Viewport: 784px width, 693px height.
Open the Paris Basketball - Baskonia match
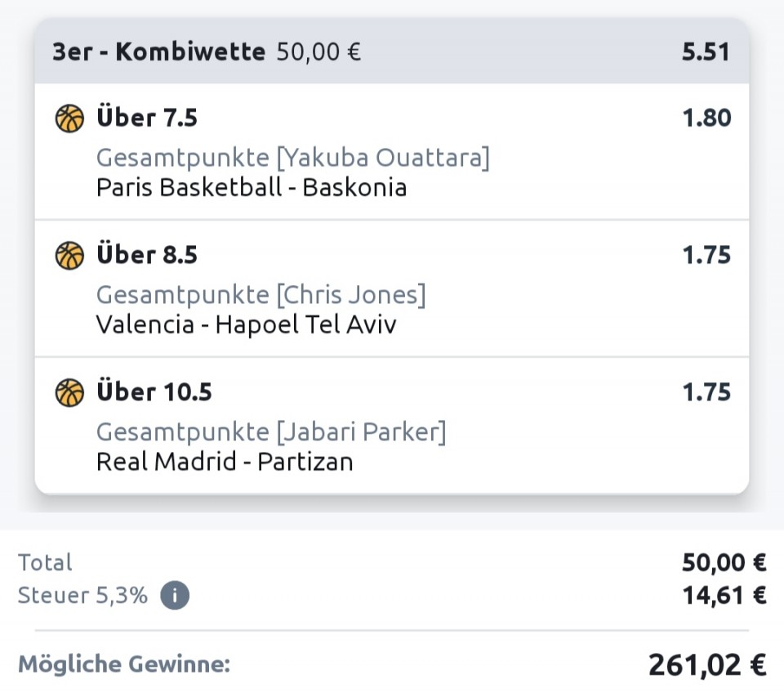[x=251, y=187]
